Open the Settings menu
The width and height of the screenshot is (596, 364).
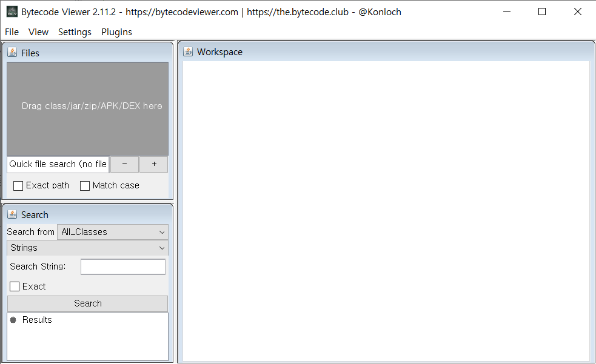coord(75,32)
